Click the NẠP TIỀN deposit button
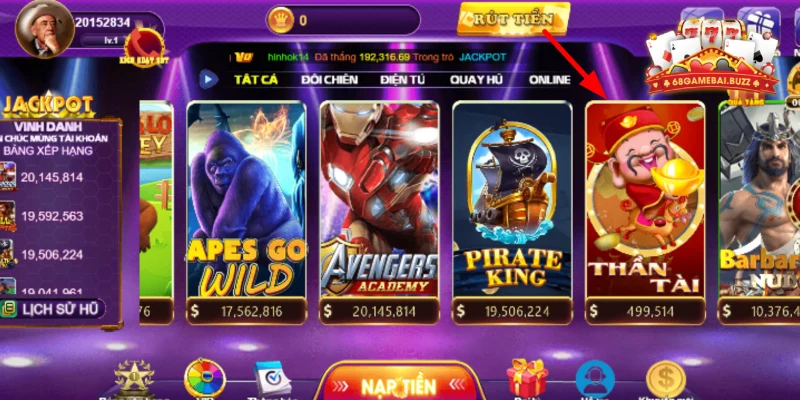Viewport: 800px width, 400px height. click(x=399, y=385)
